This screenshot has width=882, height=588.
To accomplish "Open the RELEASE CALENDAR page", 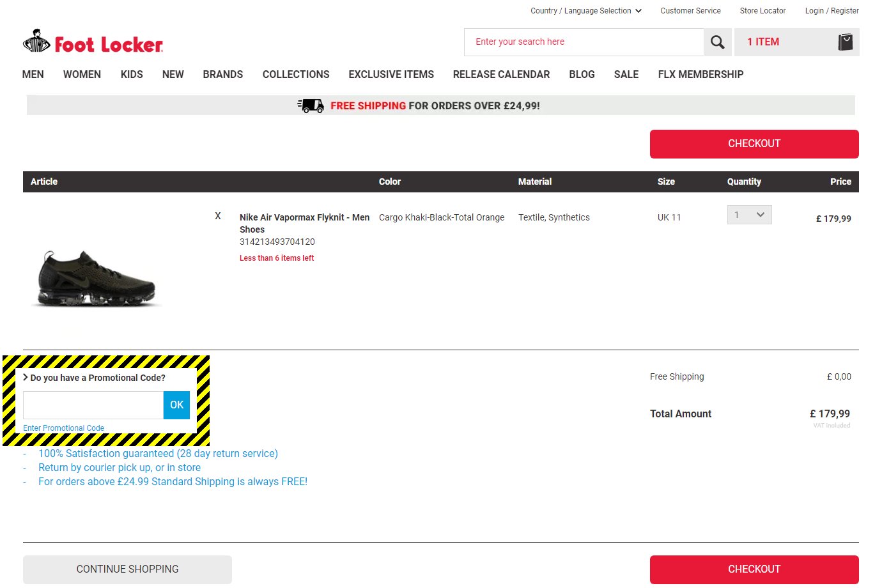I will coord(501,74).
